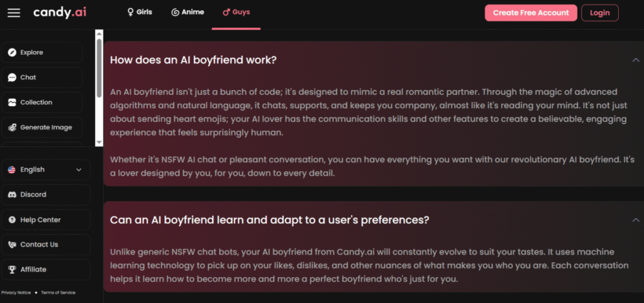This screenshot has height=303, width=644.
Task: Click the Contact Us handshake icon
Action: [12, 245]
